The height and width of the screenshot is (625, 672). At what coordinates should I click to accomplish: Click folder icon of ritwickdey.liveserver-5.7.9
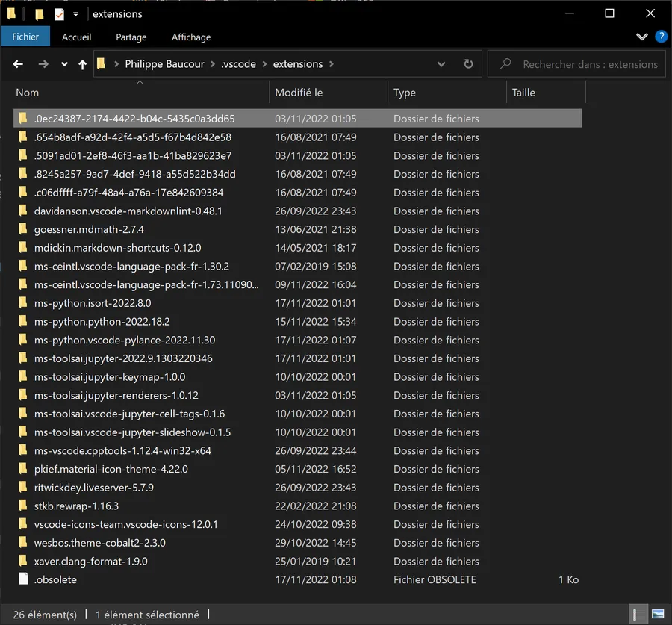tap(22, 487)
